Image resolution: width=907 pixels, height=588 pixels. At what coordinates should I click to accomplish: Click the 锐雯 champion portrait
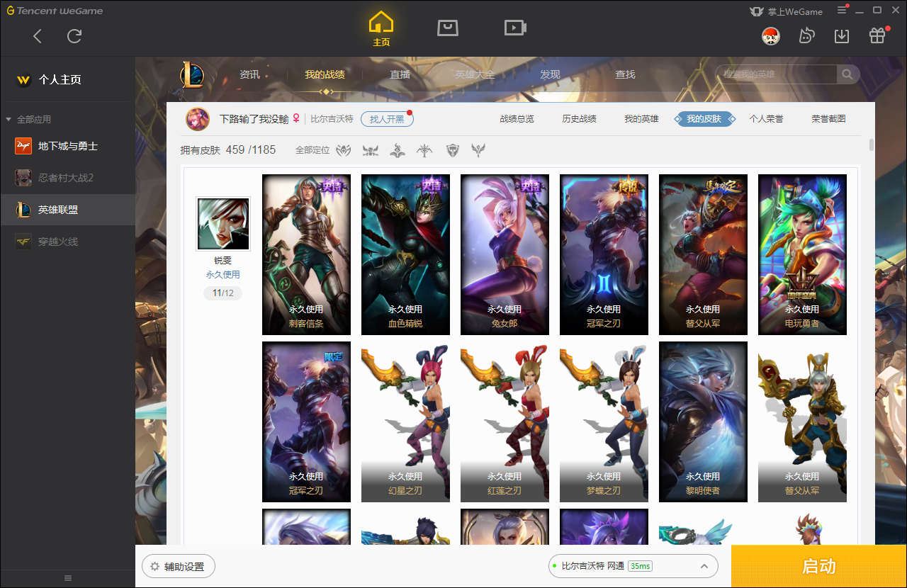click(223, 224)
